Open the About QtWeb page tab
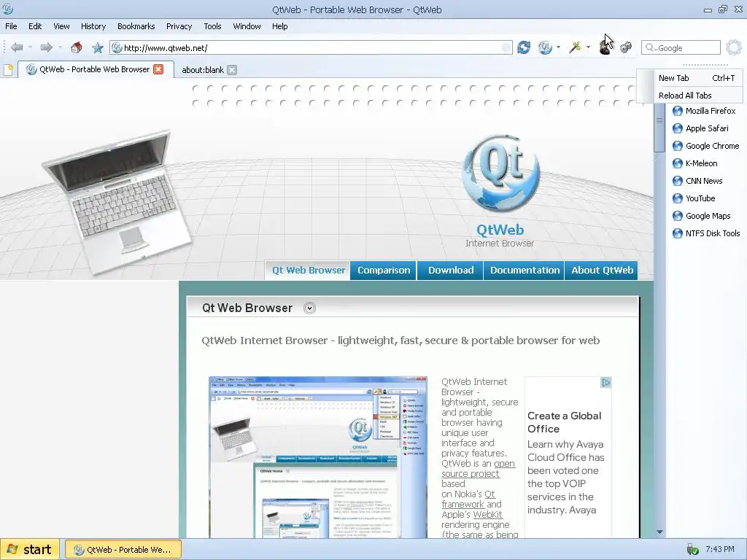 [x=602, y=270]
